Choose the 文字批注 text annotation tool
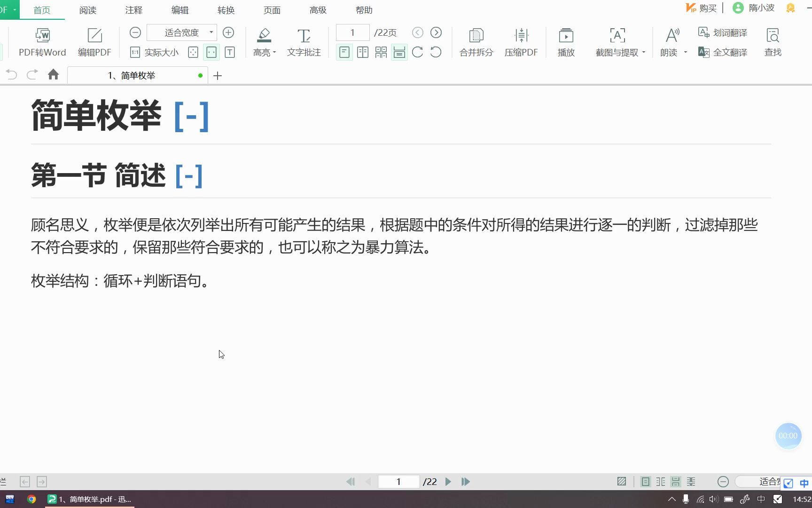812x508 pixels. tap(304, 42)
